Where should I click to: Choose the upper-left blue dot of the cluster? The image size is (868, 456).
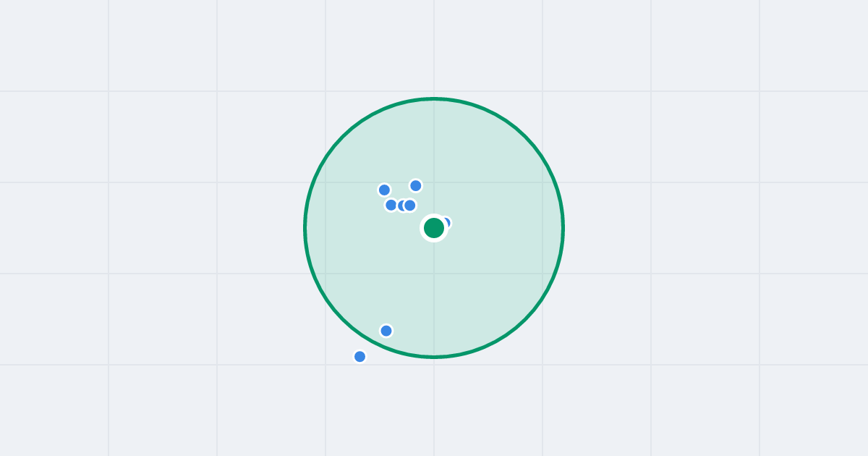point(384,190)
